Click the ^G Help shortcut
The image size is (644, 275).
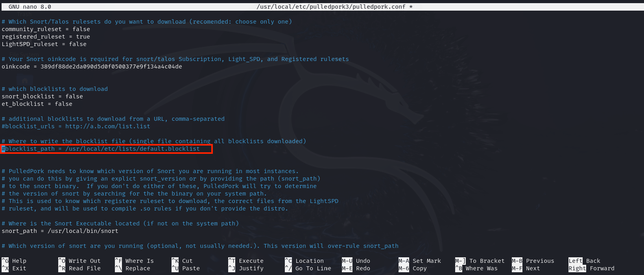[14, 261]
